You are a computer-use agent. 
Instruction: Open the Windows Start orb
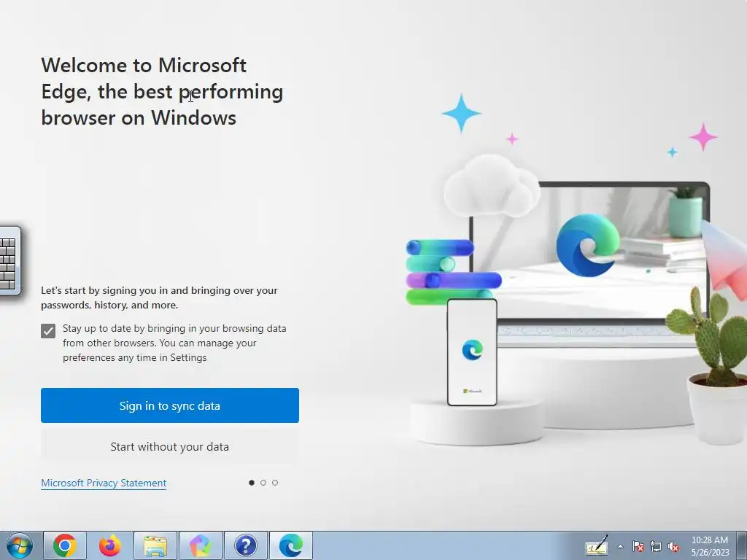[x=20, y=545]
